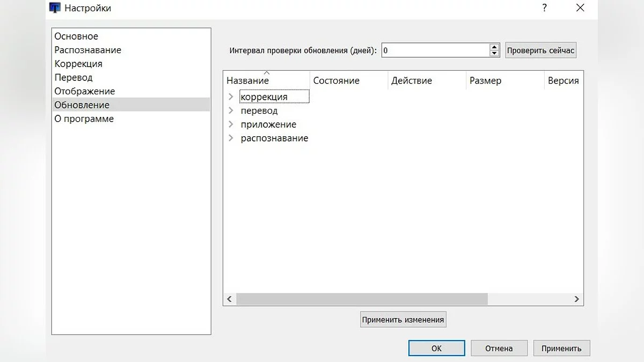Click the table's horizontal scrollbar thumb
This screenshot has height=362, width=644.
coord(362,299)
